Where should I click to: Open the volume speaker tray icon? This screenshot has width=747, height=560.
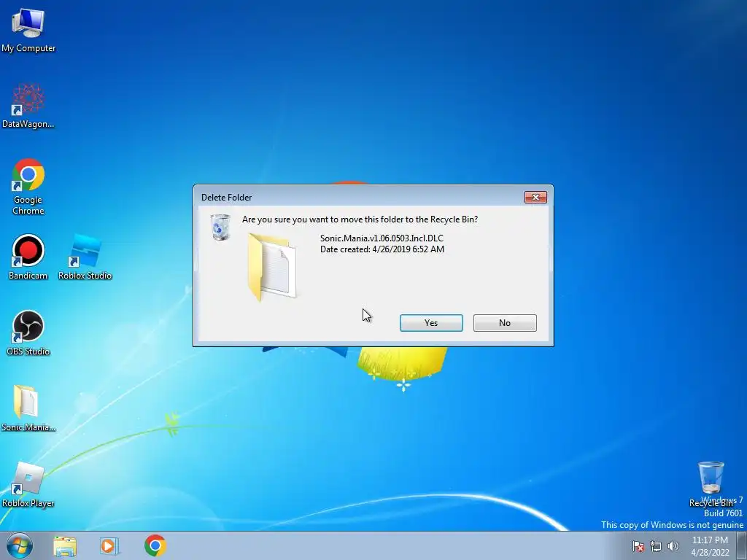(x=673, y=546)
